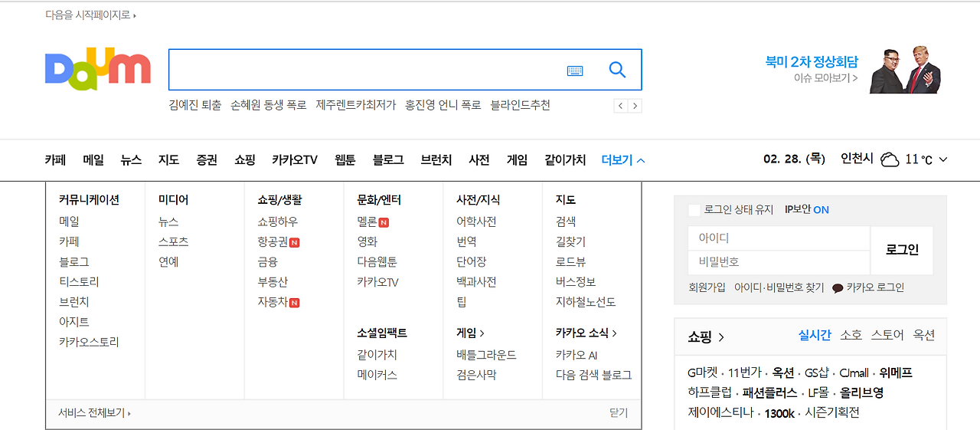
Task: Click the Kakao login speech bubble icon
Action: (838, 288)
